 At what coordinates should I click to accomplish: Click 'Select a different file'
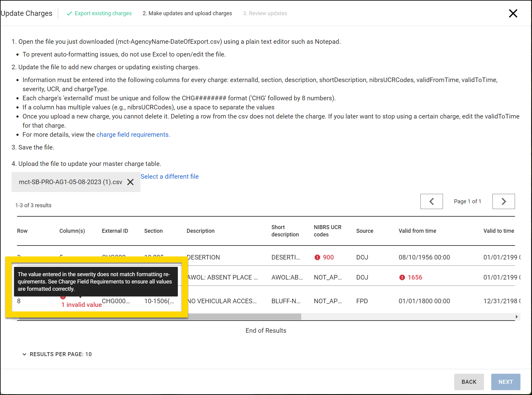click(x=170, y=177)
